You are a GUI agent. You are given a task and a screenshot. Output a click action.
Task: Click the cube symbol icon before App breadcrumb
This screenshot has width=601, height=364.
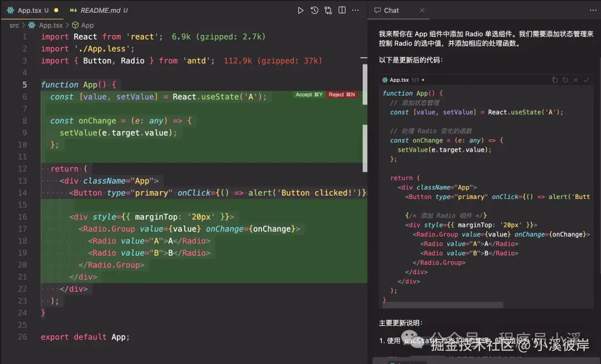tap(76, 25)
